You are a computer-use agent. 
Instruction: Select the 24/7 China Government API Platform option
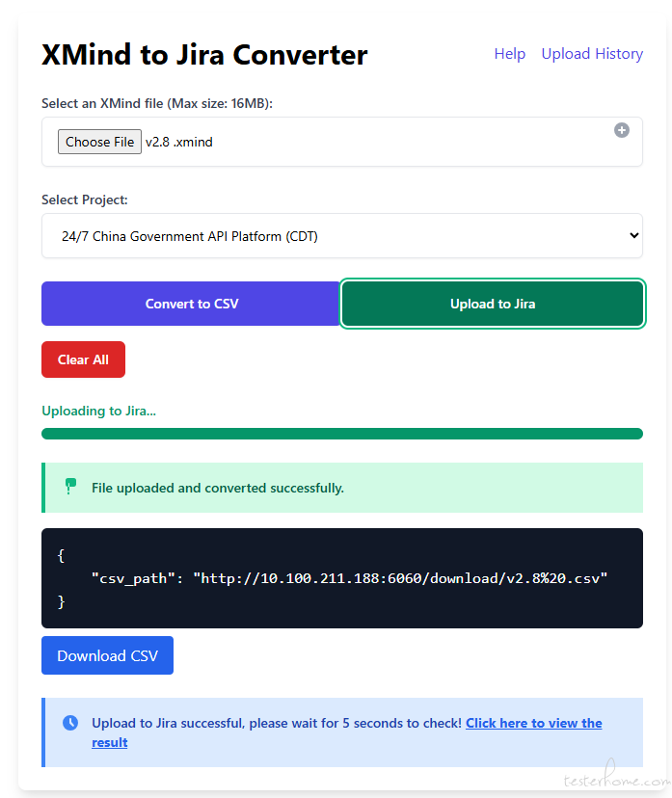pos(189,236)
